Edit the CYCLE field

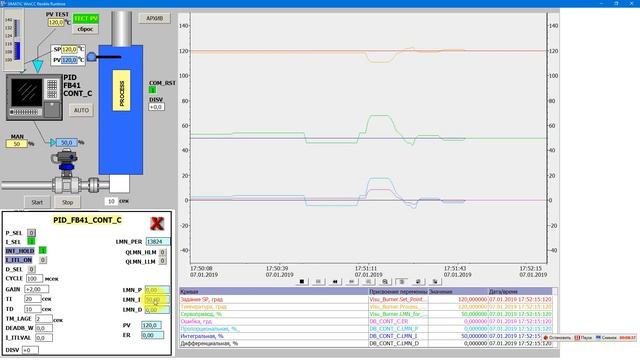pos(34,278)
